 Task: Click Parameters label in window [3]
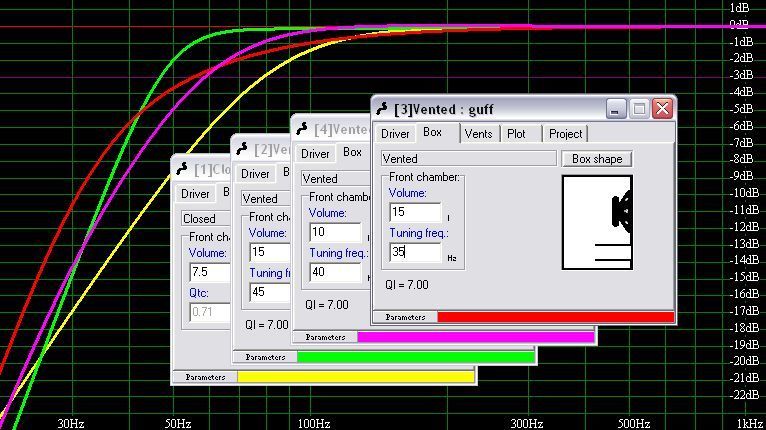coord(405,317)
